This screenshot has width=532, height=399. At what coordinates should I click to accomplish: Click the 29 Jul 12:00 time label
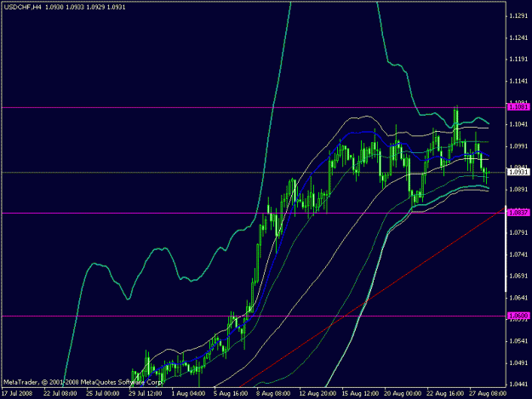[x=146, y=393]
